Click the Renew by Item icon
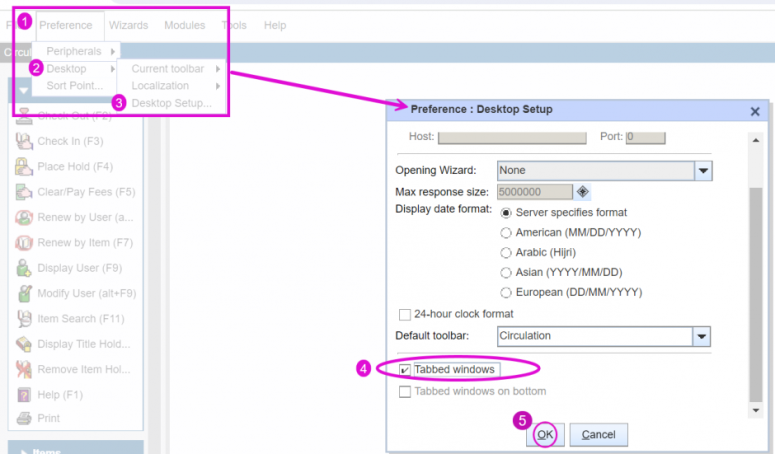The width and height of the screenshot is (775, 454). pos(24,243)
